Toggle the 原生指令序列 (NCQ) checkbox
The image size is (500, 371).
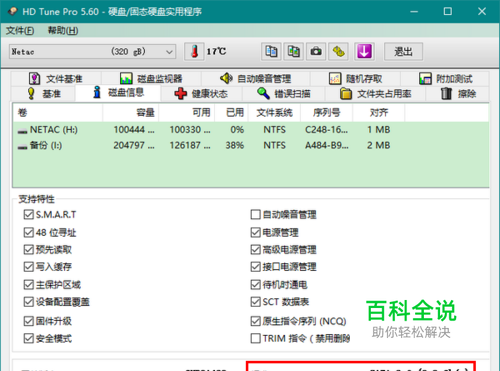[255, 321]
